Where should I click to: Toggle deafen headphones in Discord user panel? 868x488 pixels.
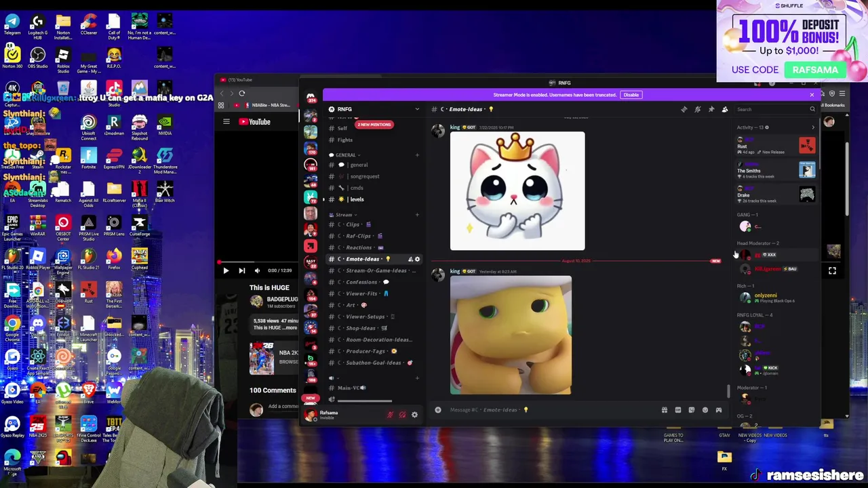pos(402,415)
